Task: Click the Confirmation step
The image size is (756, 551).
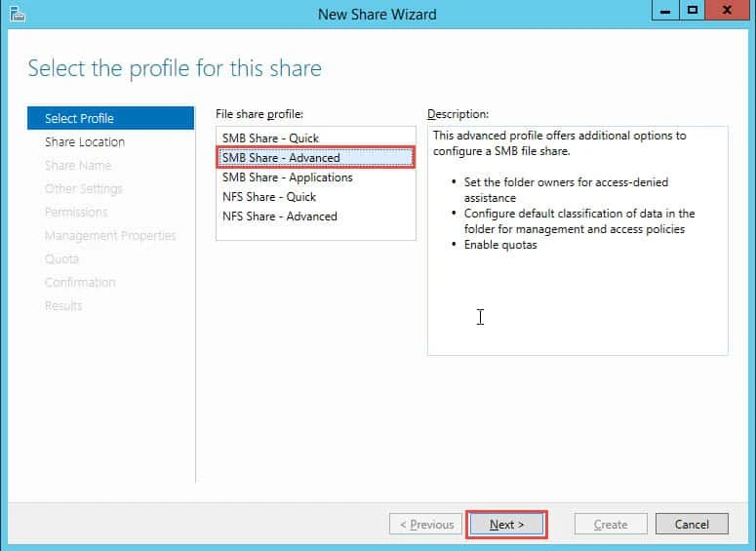Action: [80, 282]
